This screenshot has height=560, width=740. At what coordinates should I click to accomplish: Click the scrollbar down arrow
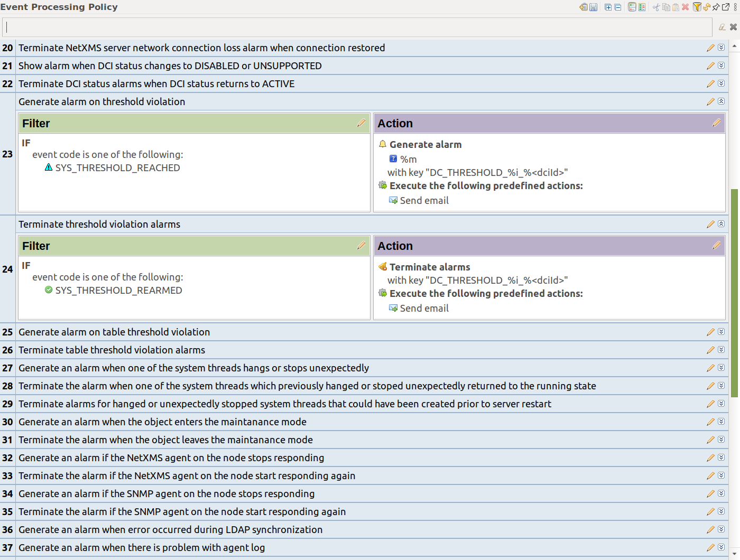point(735,554)
